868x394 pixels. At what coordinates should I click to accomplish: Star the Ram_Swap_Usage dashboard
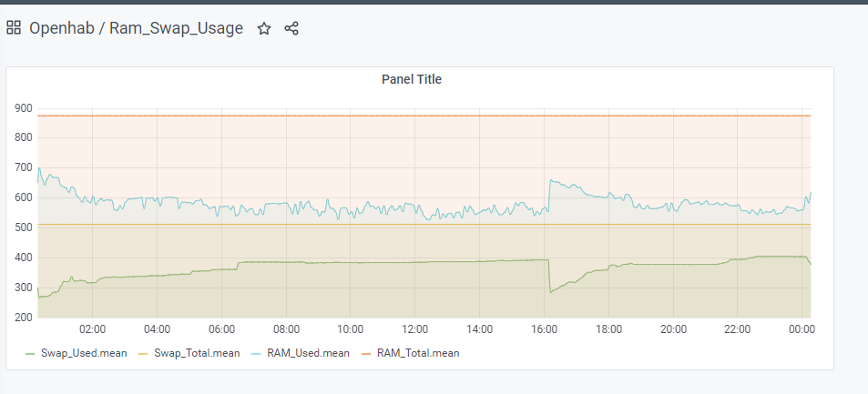click(x=264, y=29)
